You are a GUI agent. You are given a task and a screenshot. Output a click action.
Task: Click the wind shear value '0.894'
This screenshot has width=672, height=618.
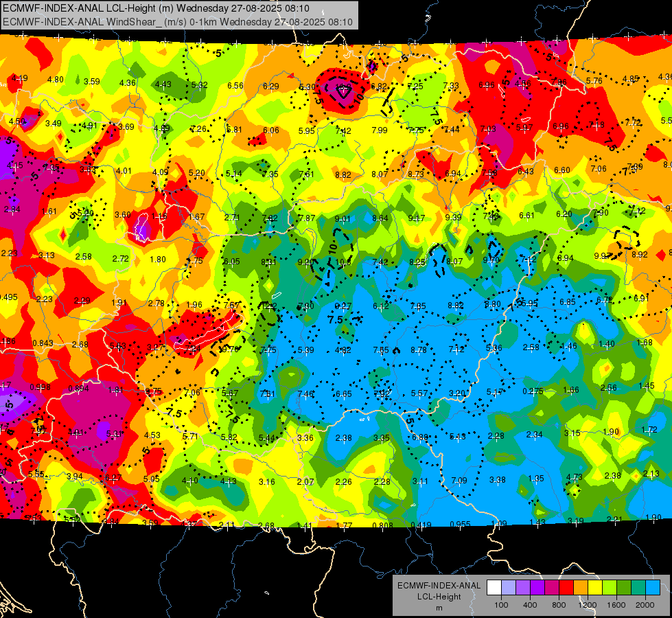point(78,389)
